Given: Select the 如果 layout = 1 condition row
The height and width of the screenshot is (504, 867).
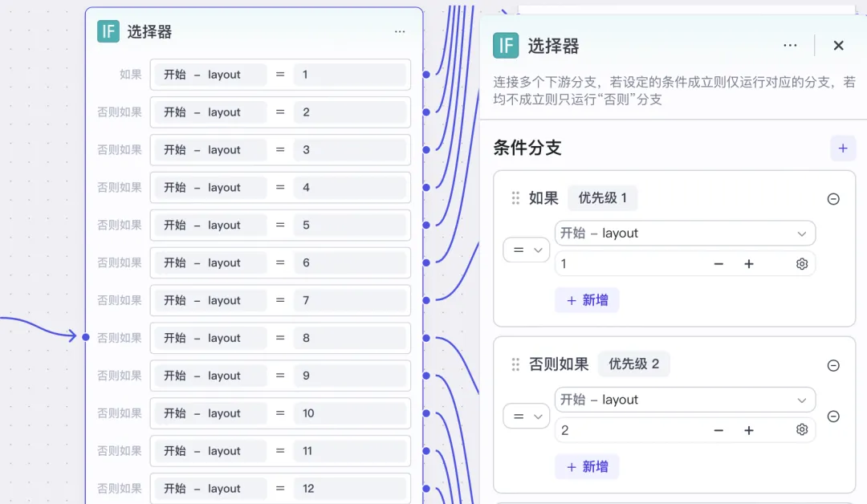Looking at the screenshot, I should click(x=280, y=75).
